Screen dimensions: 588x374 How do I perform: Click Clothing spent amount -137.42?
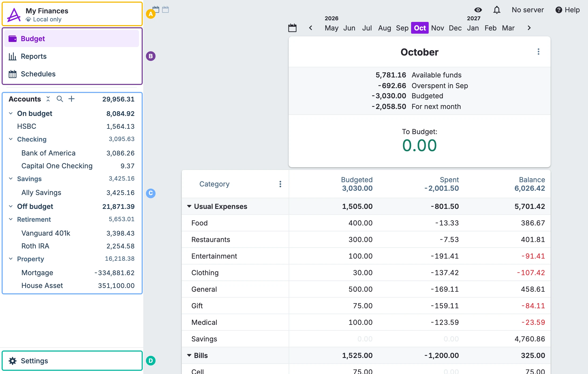click(x=444, y=272)
